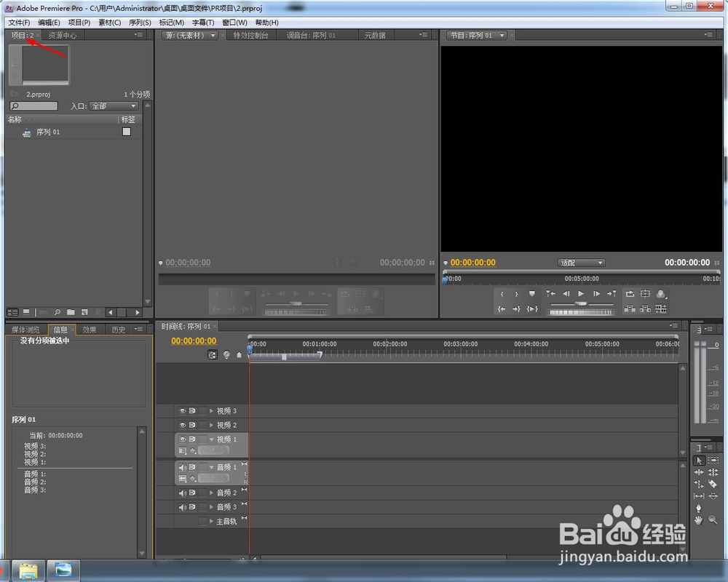Create new bin in project panel
This screenshot has height=582, width=728.
pos(71,312)
